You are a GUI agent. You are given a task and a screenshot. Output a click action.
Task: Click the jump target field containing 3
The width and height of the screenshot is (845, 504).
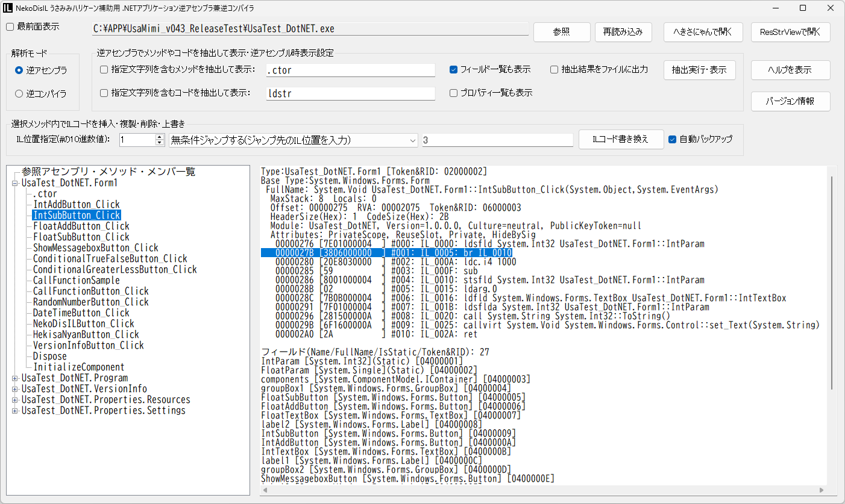[x=497, y=140]
